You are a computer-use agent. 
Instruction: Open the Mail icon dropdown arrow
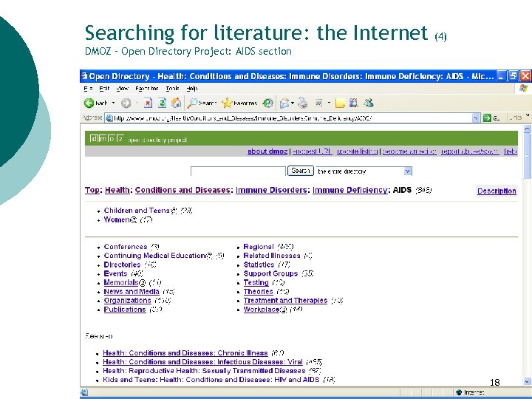[292, 103]
